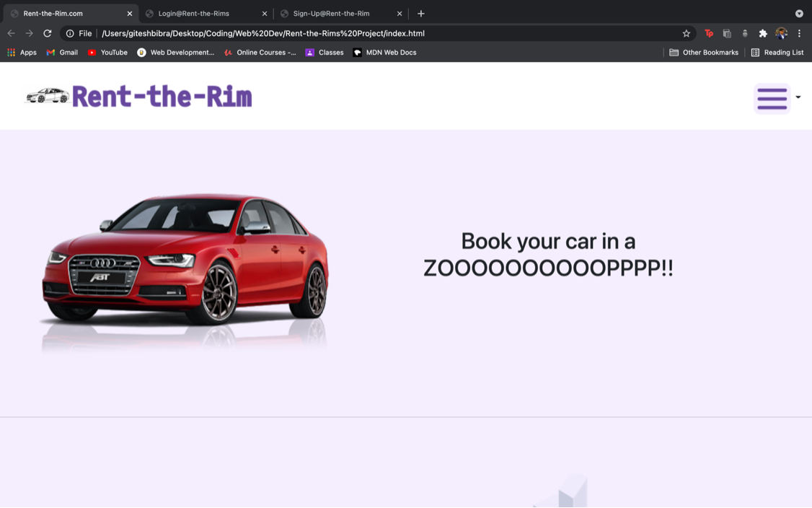Open the extensions puzzle-piece menu
The height and width of the screenshot is (508, 812).
[762, 33]
